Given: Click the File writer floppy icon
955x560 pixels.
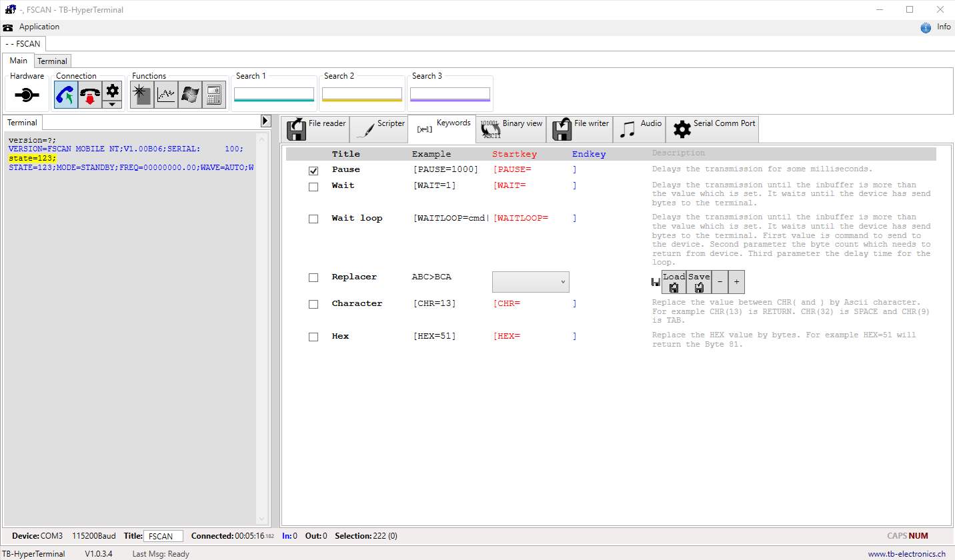Looking at the screenshot, I should point(562,129).
